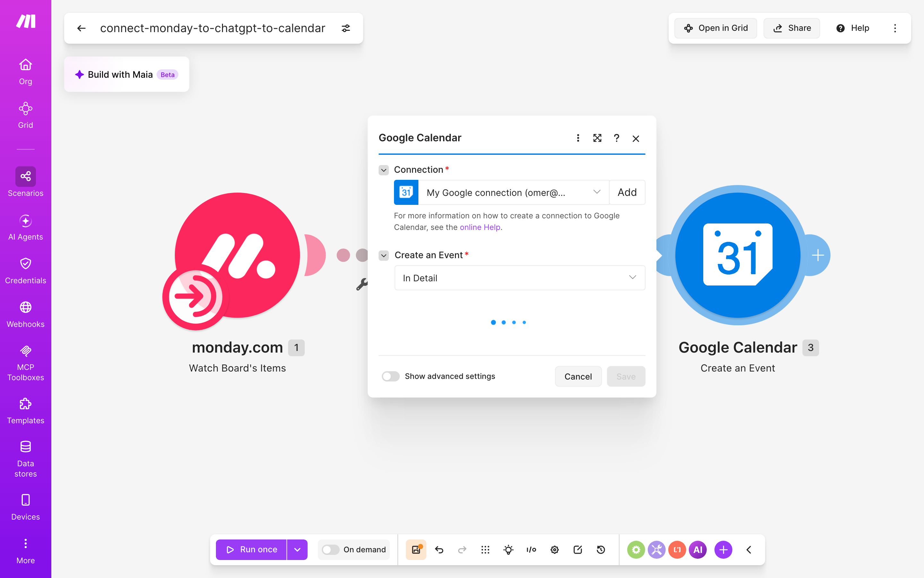Collapse the Create an Event section chevron

384,255
